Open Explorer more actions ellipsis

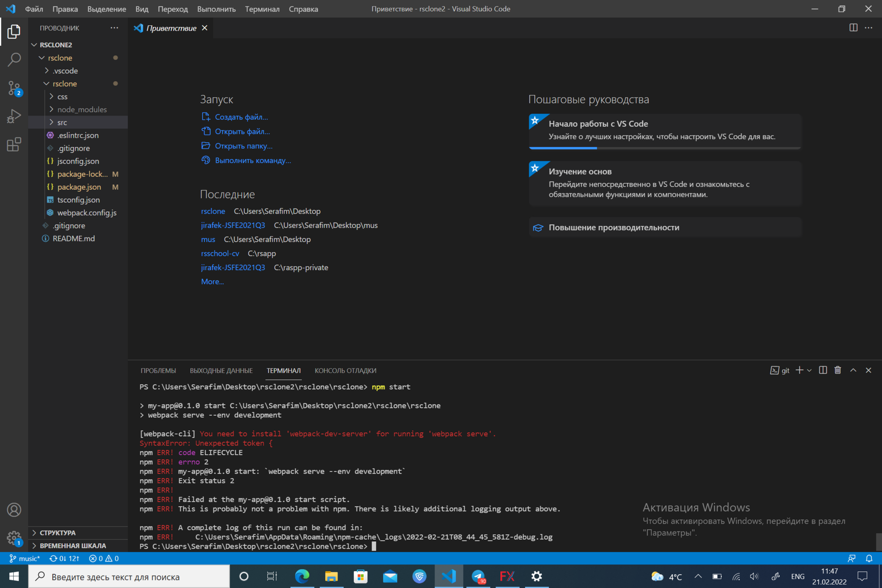(114, 28)
